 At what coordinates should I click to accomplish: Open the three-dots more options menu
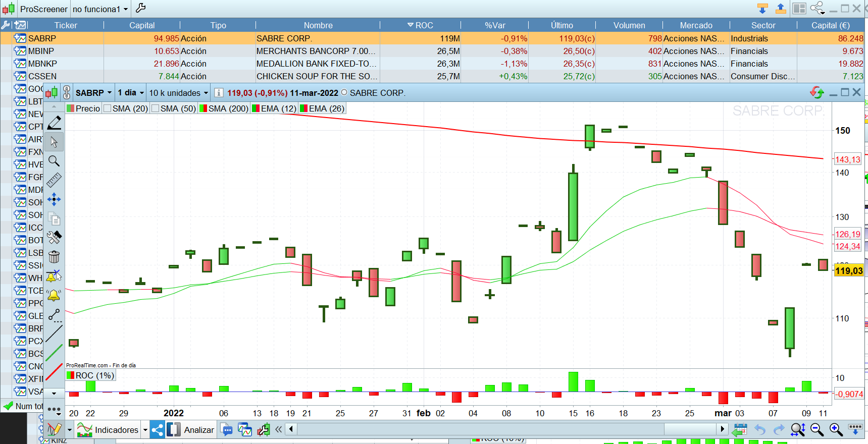(54, 410)
